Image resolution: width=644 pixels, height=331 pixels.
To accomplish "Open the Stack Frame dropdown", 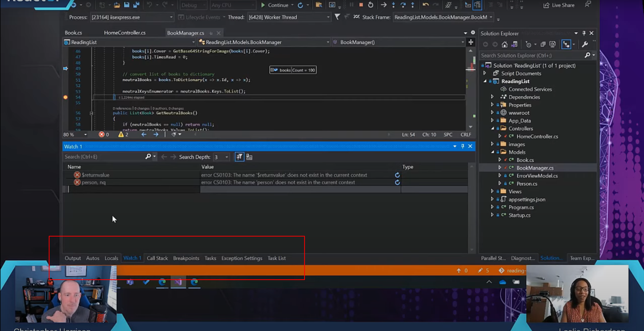I will (x=443, y=17).
